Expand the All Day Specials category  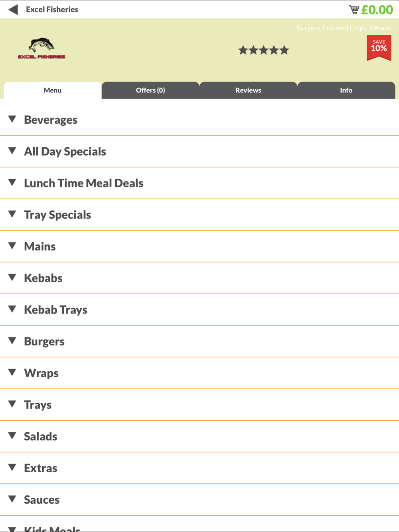point(199,152)
